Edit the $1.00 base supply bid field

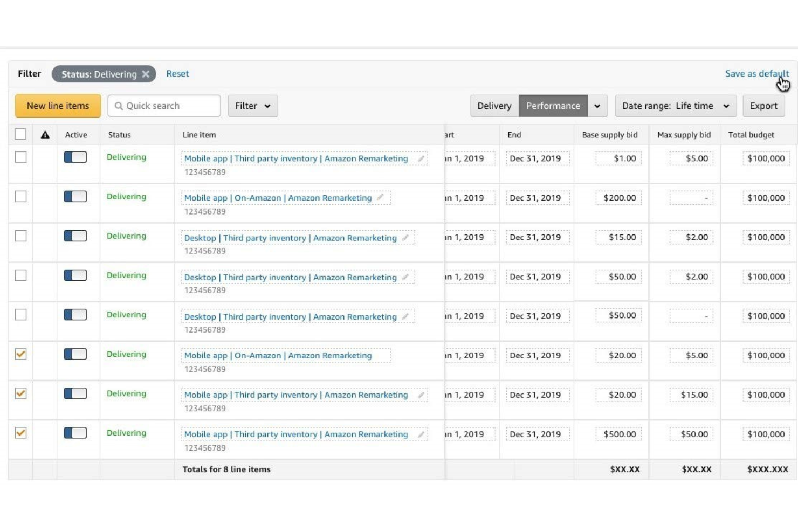[618, 158]
